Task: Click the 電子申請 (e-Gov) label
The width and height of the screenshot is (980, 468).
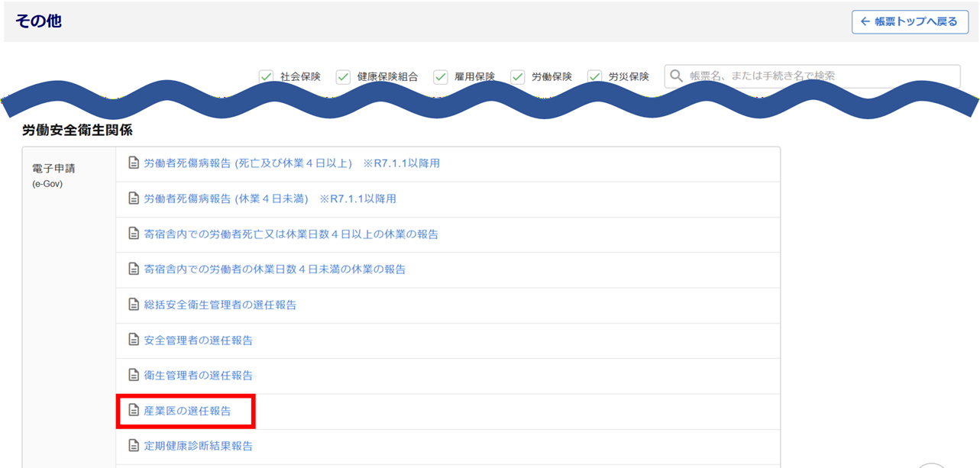Action: pos(53,174)
